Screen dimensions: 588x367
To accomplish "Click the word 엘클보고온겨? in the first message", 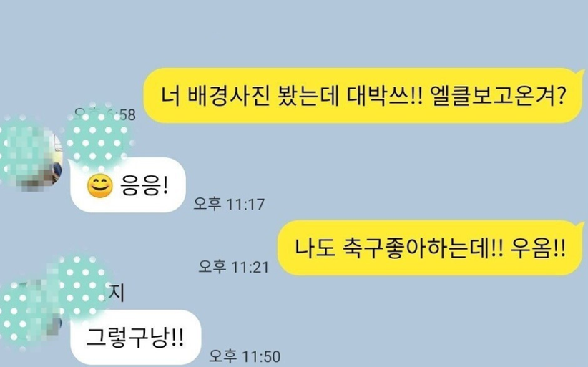I will tap(499, 96).
